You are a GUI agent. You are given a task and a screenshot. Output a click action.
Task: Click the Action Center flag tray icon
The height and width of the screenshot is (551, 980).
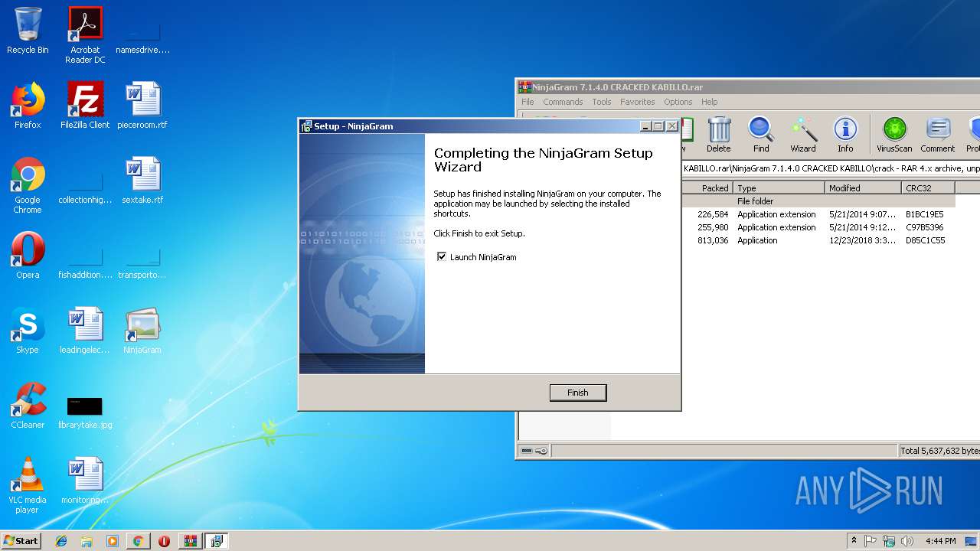pos(871,541)
